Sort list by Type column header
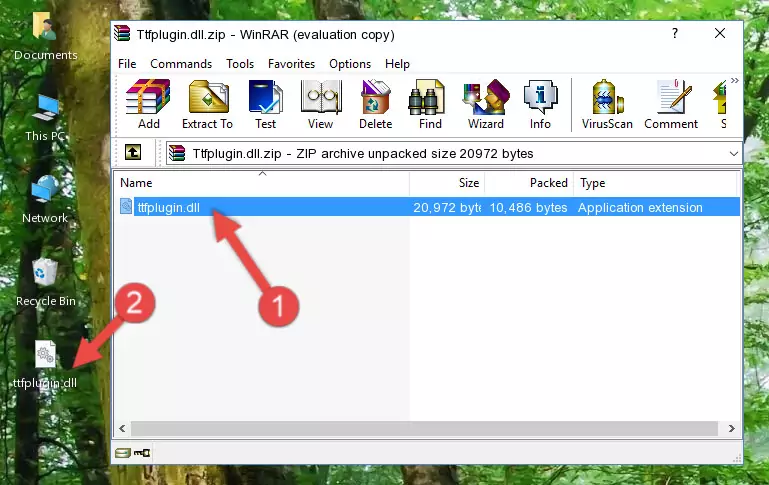Image resolution: width=769 pixels, height=485 pixels. coord(655,183)
